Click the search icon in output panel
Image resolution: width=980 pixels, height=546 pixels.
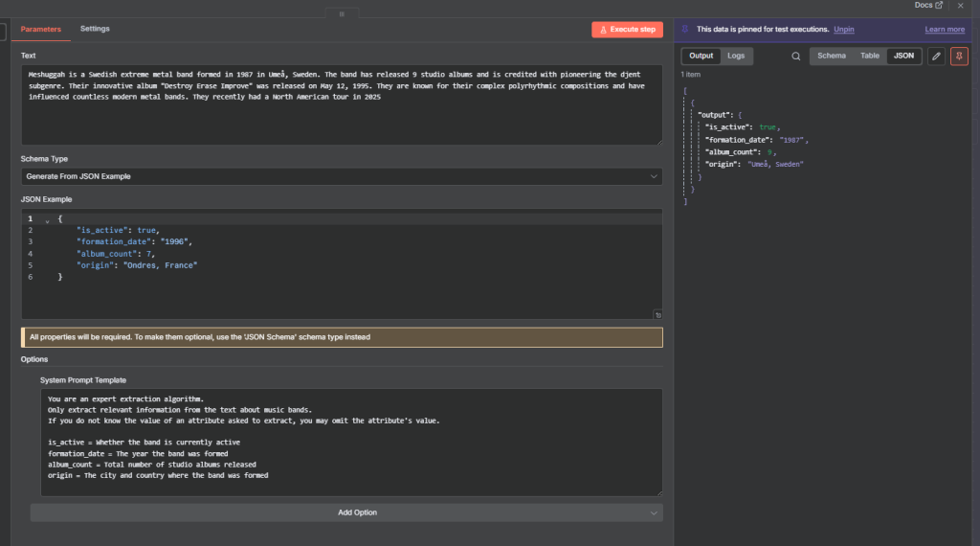pos(795,56)
